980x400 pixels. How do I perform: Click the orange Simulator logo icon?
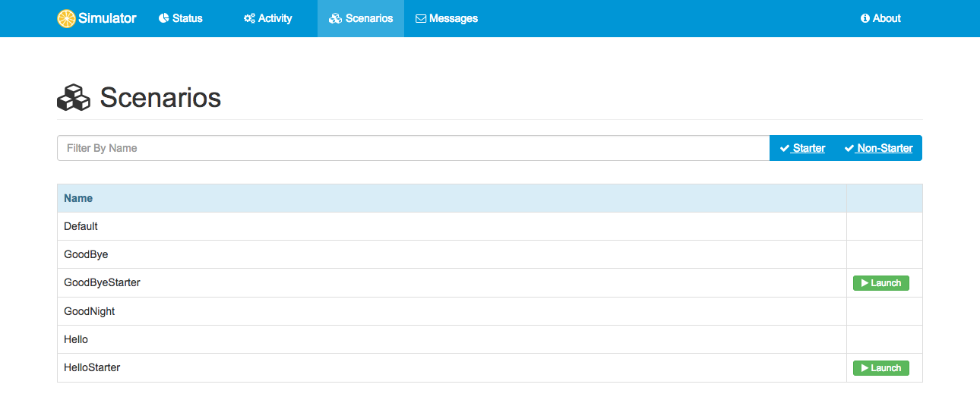coord(66,19)
